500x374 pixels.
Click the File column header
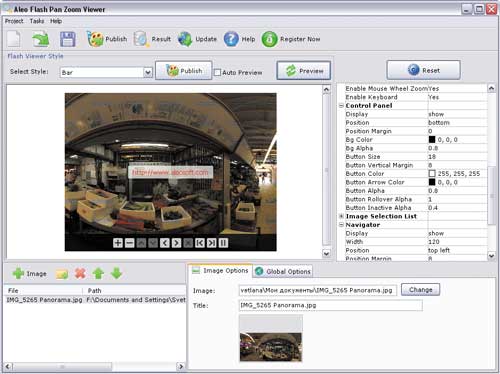click(13, 291)
